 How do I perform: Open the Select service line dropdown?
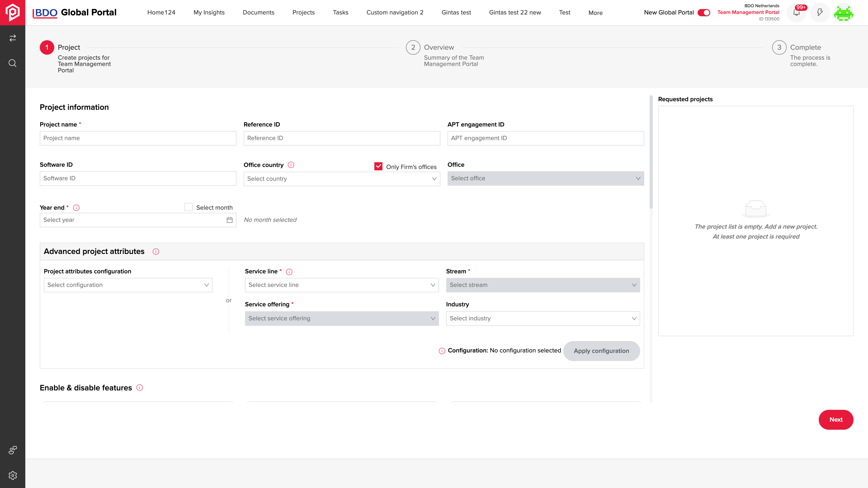pos(342,285)
